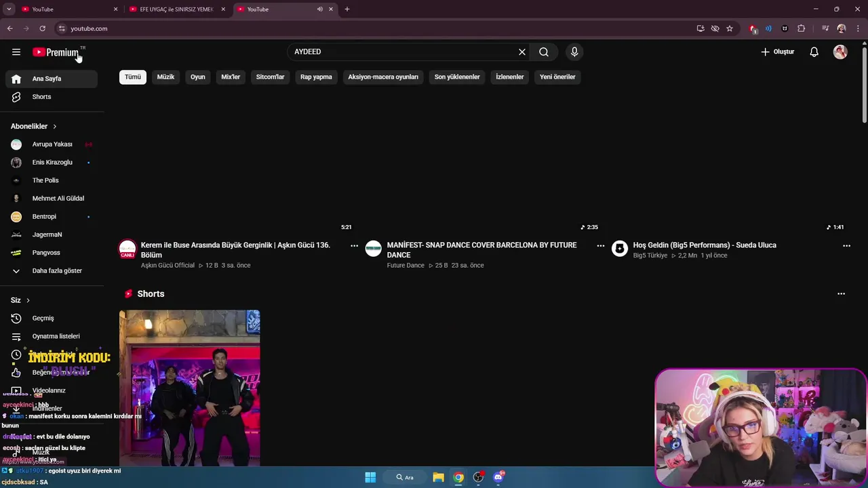Bookmark this page with the star
The height and width of the screenshot is (488, 868).
tap(730, 28)
